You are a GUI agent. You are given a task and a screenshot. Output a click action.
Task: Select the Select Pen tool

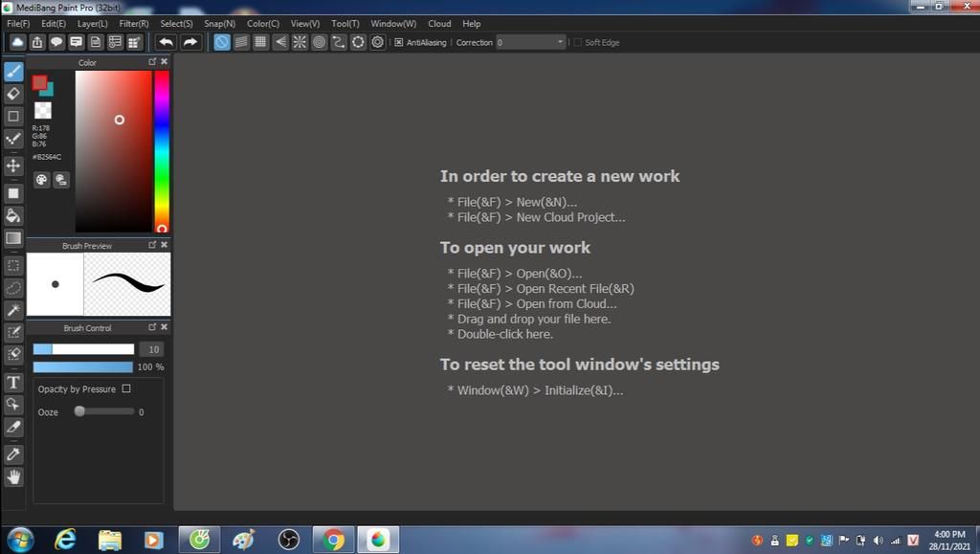pyautogui.click(x=13, y=332)
